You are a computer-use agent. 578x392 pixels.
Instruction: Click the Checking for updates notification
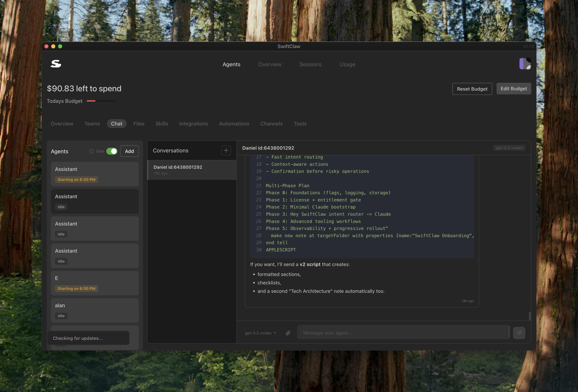[x=88, y=338]
